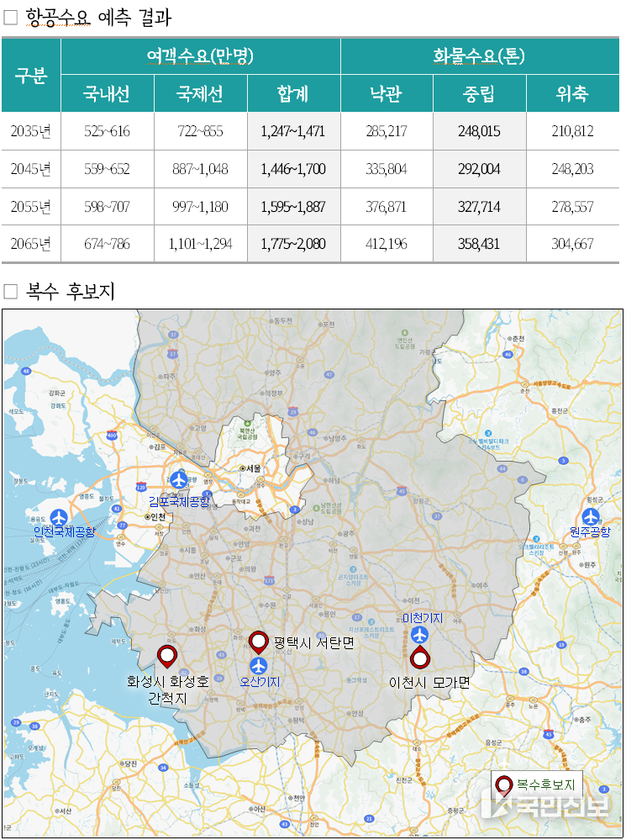Screen dimensions: 626x840
Task: Select the 887~1,048 cell
Action: tap(201, 169)
